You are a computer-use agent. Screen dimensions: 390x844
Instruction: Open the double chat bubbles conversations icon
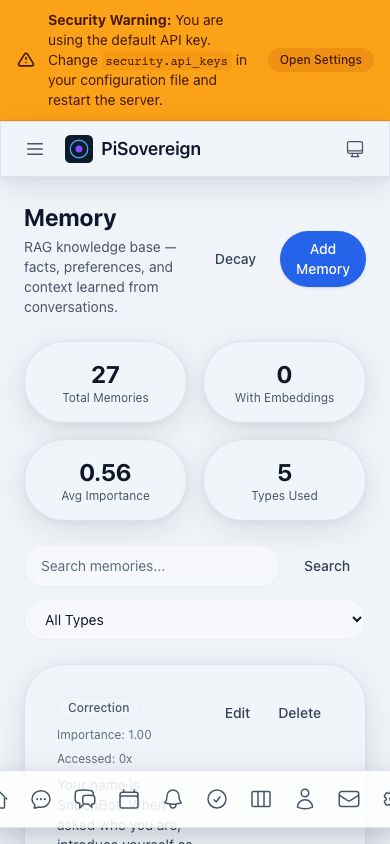[85, 799]
